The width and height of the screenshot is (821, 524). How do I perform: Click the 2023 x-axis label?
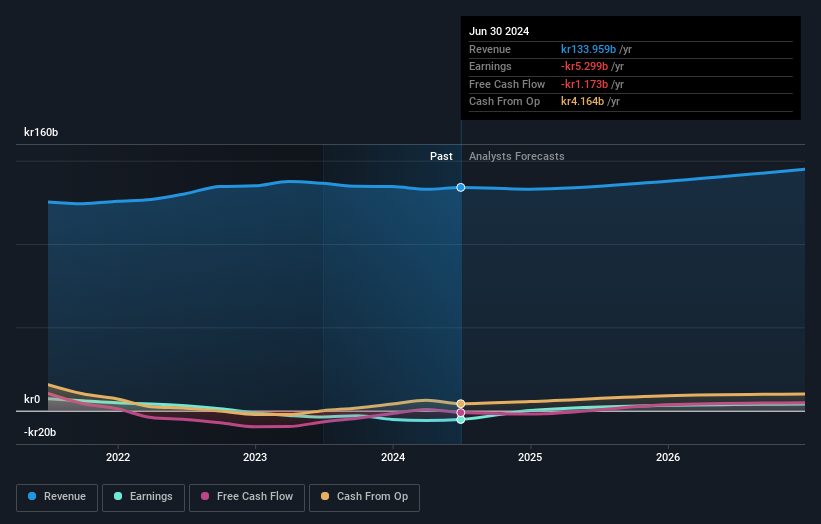click(255, 457)
